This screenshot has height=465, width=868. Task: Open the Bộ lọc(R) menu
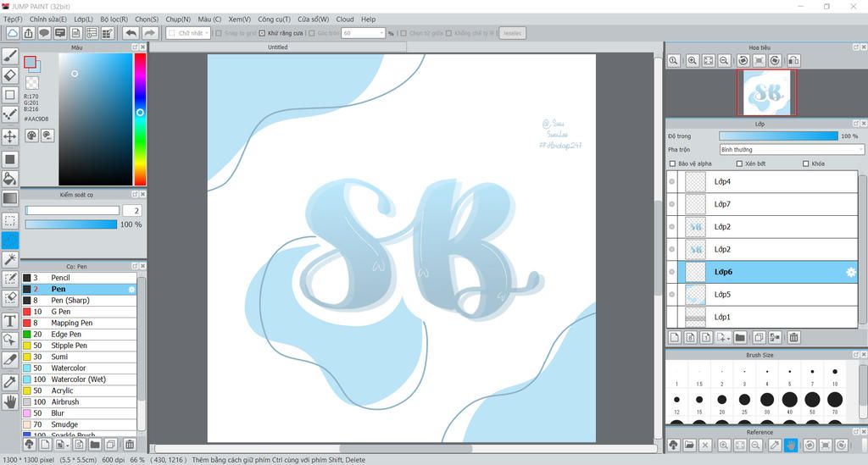coord(114,19)
